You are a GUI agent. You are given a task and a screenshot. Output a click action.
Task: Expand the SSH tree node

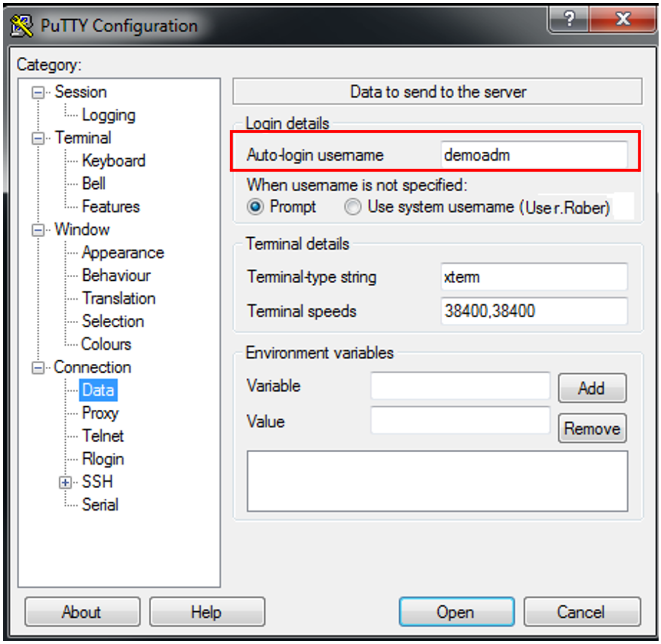[x=65, y=483]
